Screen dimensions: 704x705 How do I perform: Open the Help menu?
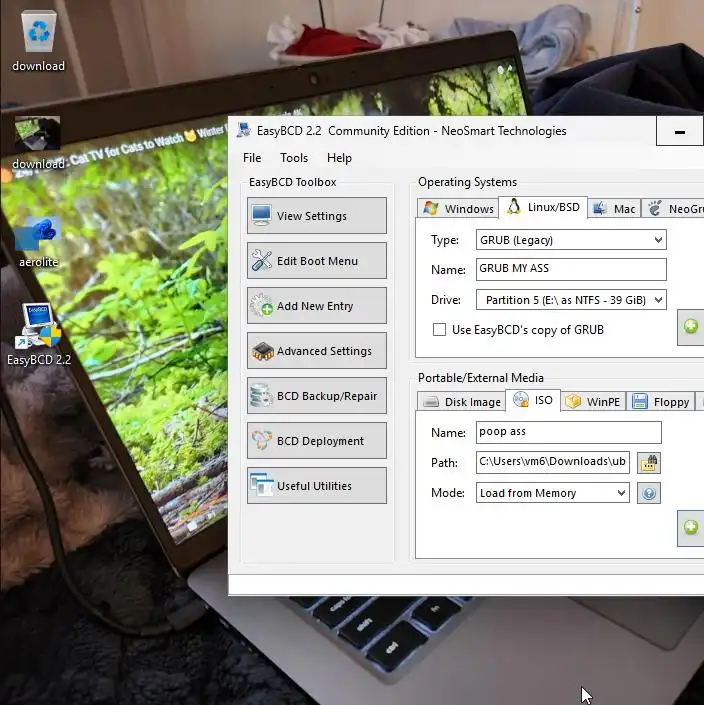[x=339, y=158]
